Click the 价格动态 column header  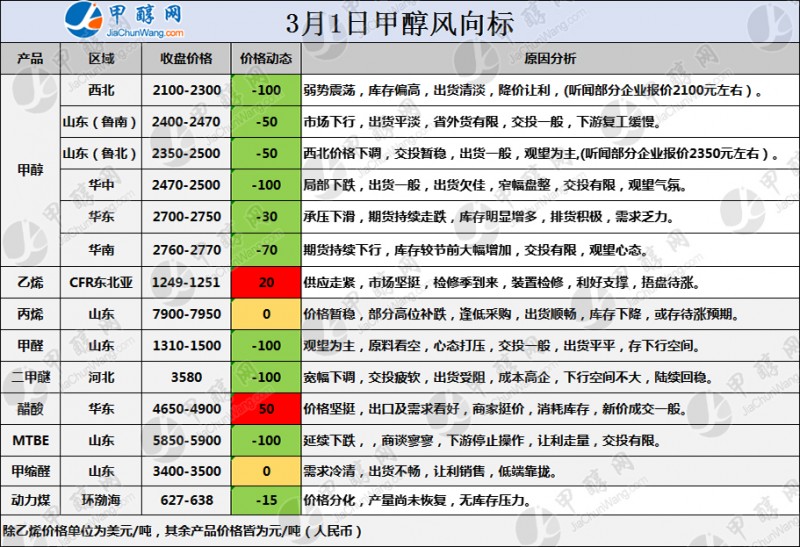click(266, 59)
